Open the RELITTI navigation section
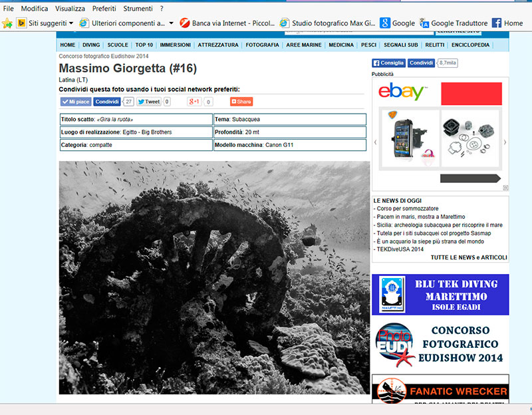532x415 pixels. click(435, 45)
